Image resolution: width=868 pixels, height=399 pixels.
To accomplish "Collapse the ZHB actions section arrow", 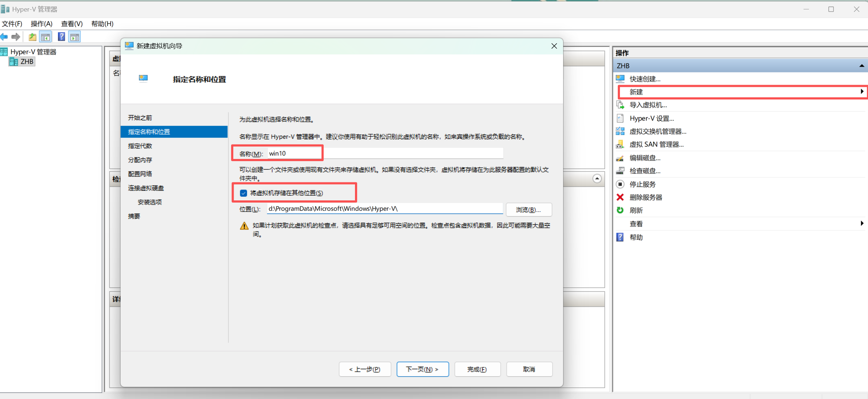I will click(862, 66).
